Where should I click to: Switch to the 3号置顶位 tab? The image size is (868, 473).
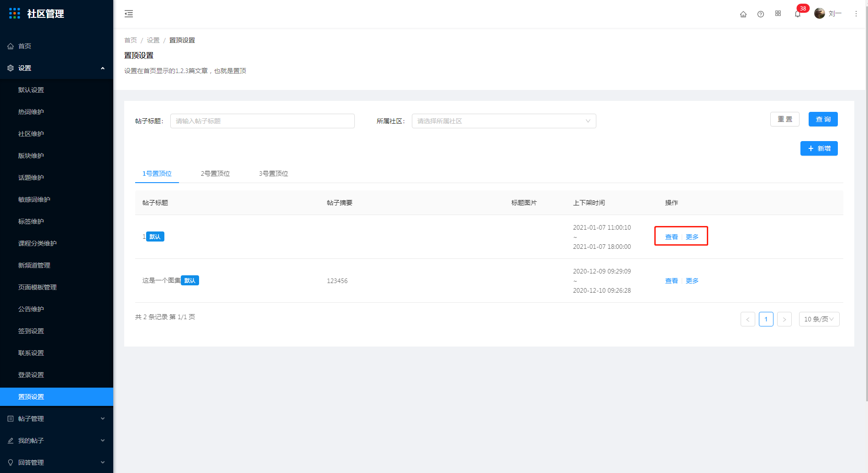(274, 173)
